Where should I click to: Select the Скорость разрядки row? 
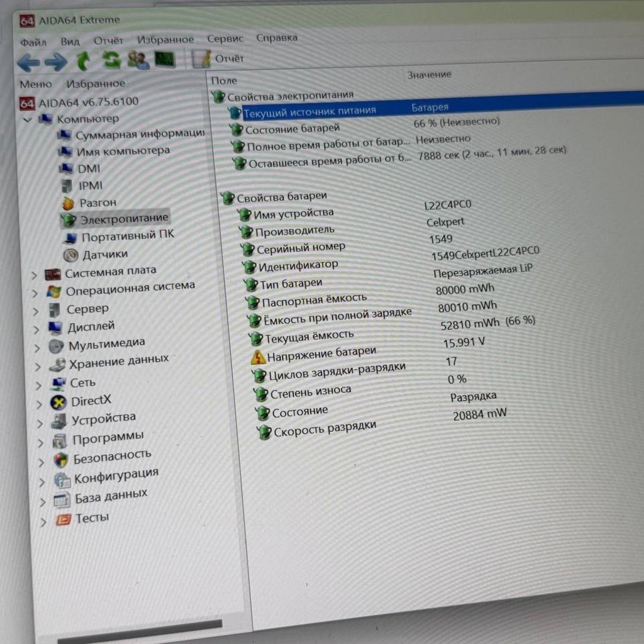click(382, 424)
